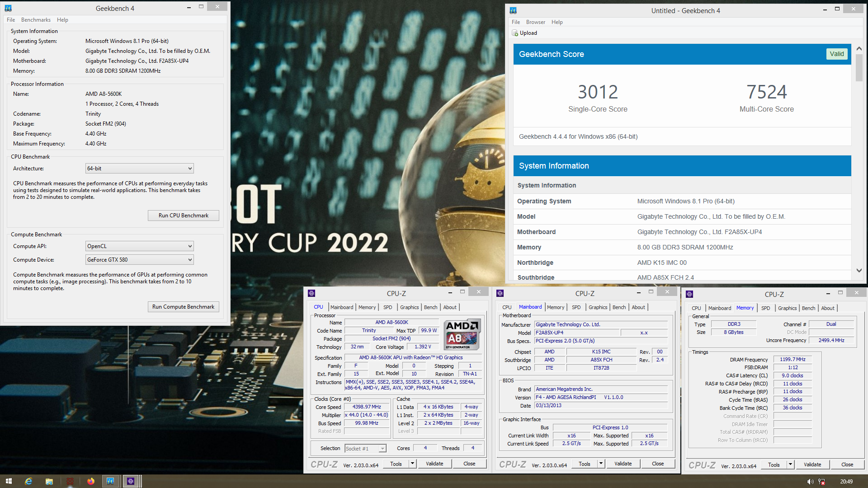The width and height of the screenshot is (868, 488).
Task: Click the Core Voltage 1.392 V value
Action: pyautogui.click(x=423, y=347)
